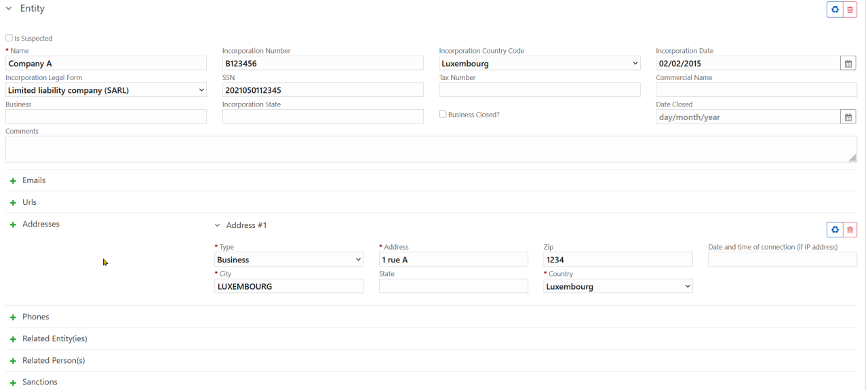Image resolution: width=868 pixels, height=390 pixels.
Task: Click the Related Person(s) label
Action: 54,361
